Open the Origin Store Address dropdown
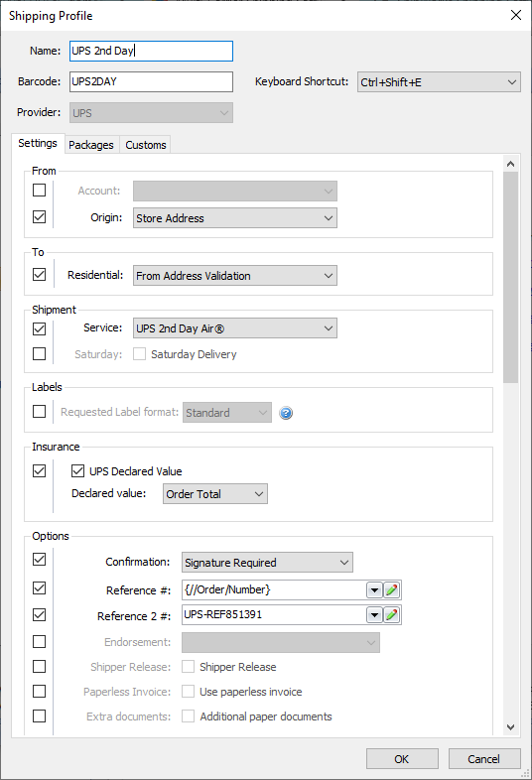 235,218
